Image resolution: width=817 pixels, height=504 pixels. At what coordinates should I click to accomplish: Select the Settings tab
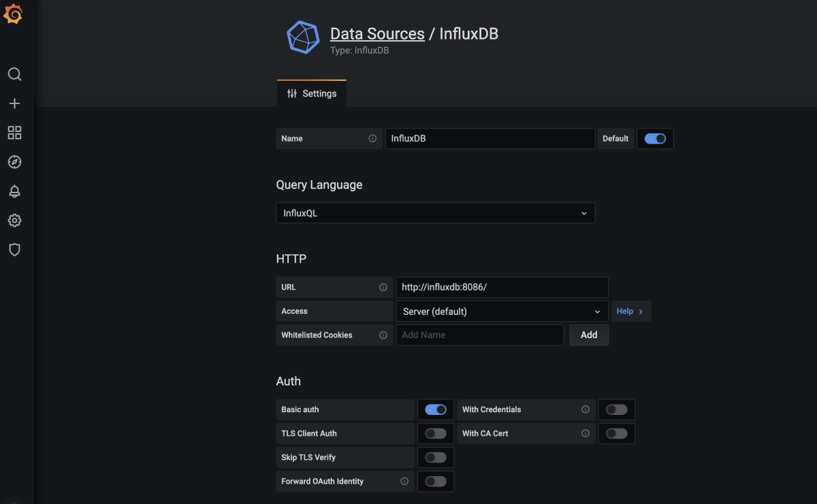point(312,93)
